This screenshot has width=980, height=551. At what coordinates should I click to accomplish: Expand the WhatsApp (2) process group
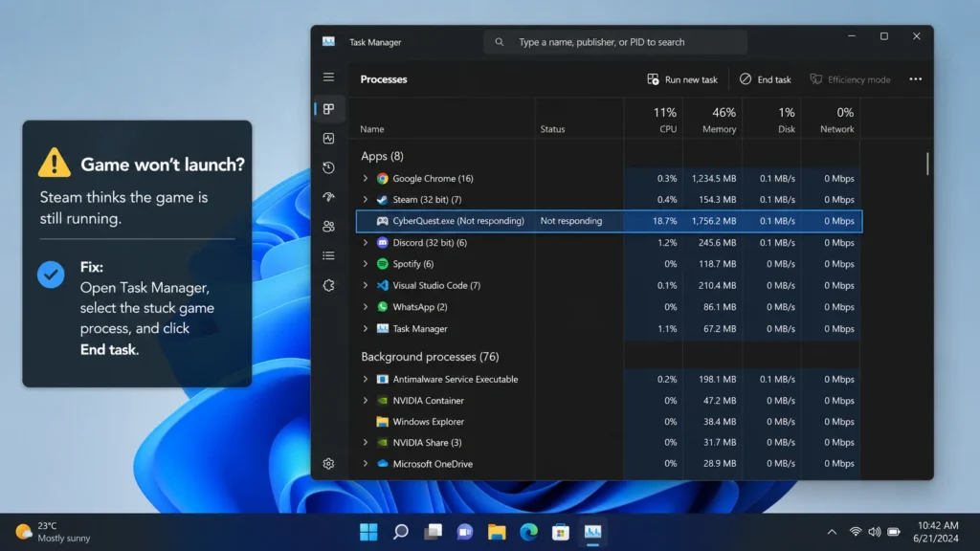pyautogui.click(x=366, y=307)
